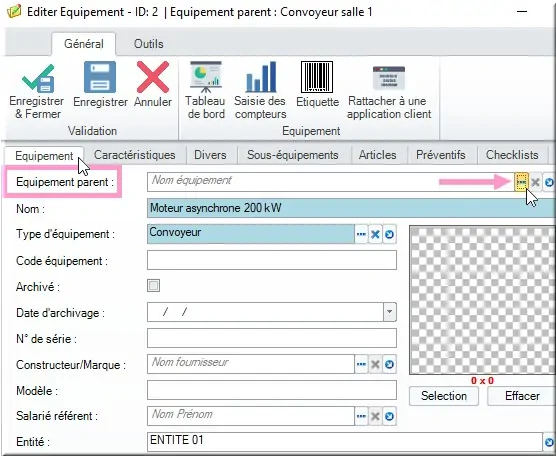Toggle the Archivé checkbox
556x456 pixels.
[154, 285]
